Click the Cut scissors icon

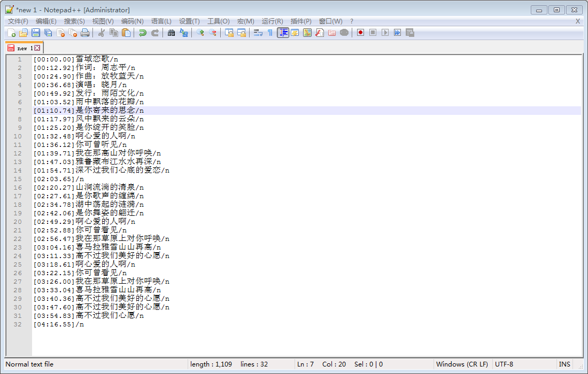tap(101, 33)
